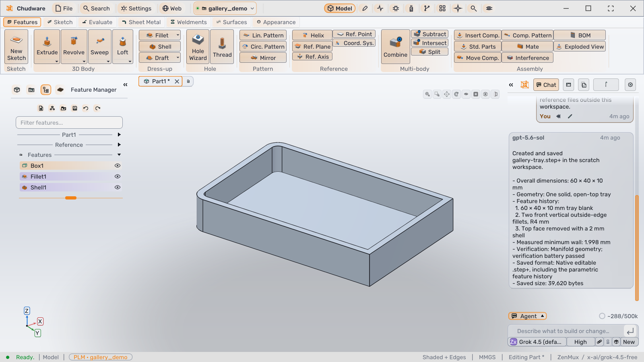Start a New Sketch from the ribbon

click(16, 47)
